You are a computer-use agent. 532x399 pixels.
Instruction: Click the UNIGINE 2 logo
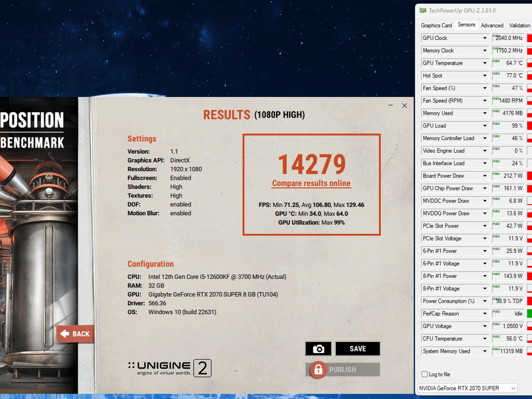[170, 368]
